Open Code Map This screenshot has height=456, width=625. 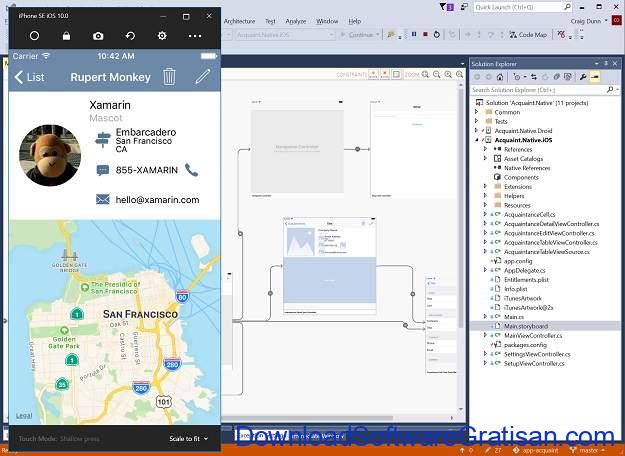point(529,35)
